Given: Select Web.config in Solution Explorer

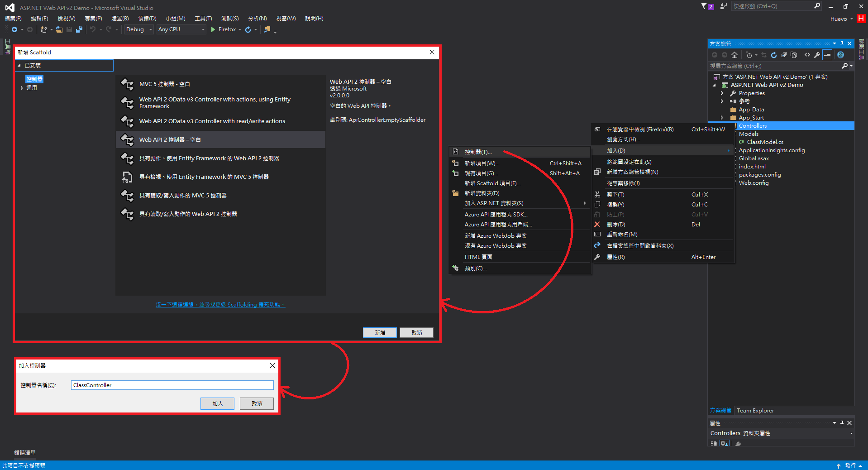Looking at the screenshot, I should (754, 183).
